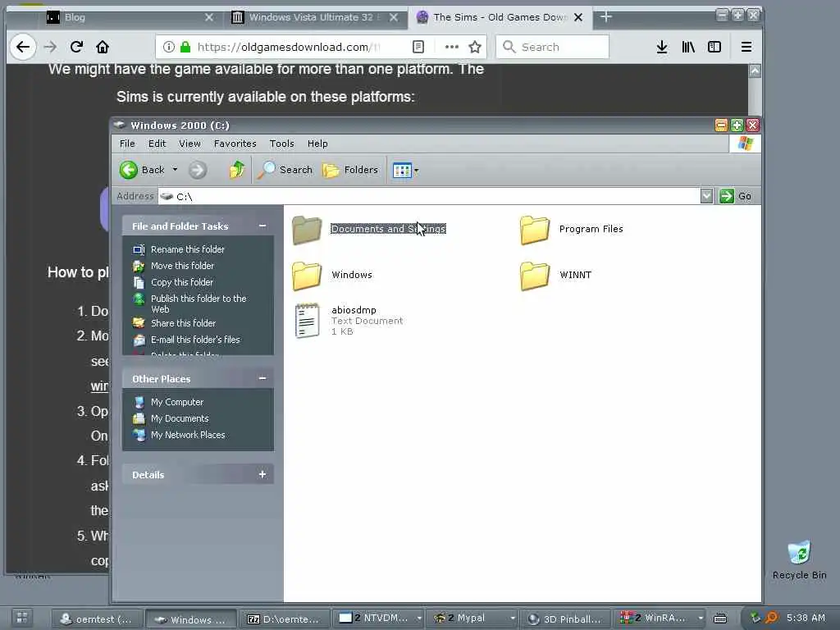Open Edit menu in Explorer
The height and width of the screenshot is (630, 840).
157,144
